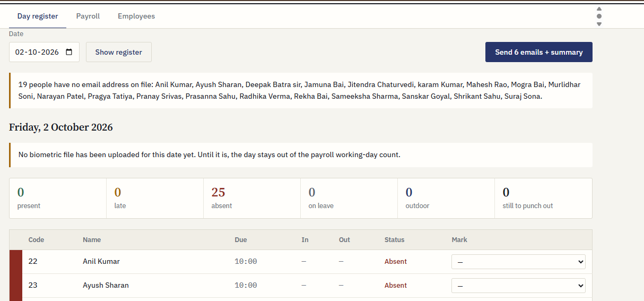Image resolution: width=644 pixels, height=301 pixels.
Task: Click the Code column header
Action: tap(36, 240)
